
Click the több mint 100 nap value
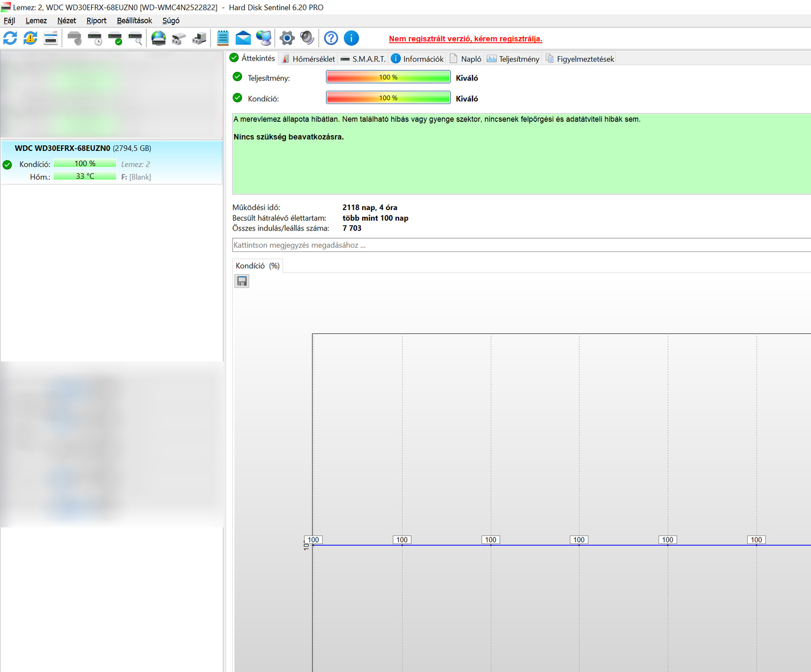pos(375,218)
